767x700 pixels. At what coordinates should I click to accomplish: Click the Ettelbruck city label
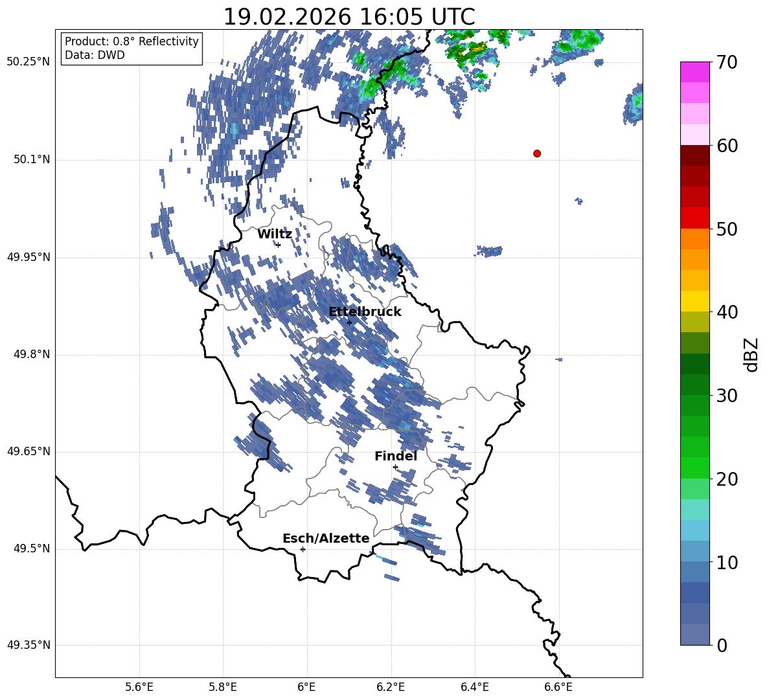pyautogui.click(x=365, y=312)
